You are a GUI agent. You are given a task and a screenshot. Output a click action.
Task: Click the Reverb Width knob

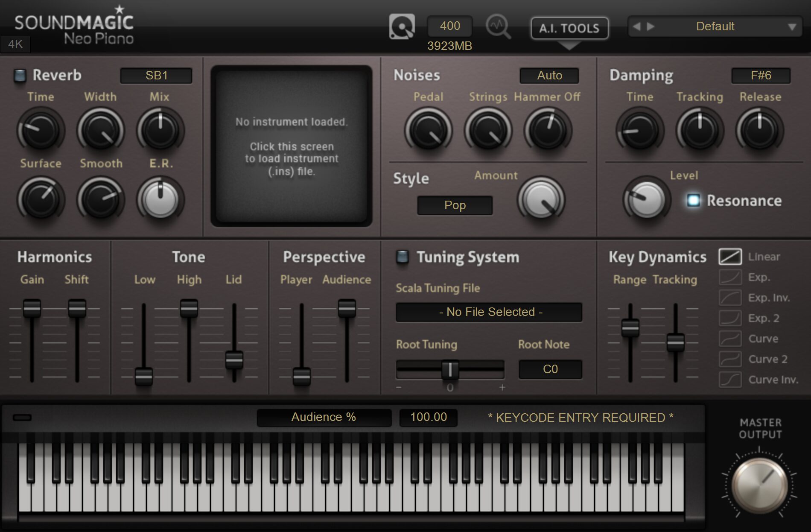tap(100, 130)
